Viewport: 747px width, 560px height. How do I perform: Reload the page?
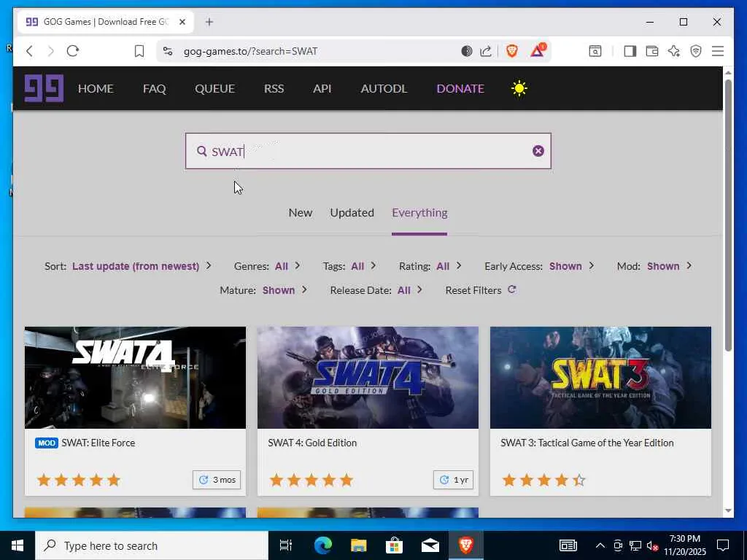click(x=72, y=51)
